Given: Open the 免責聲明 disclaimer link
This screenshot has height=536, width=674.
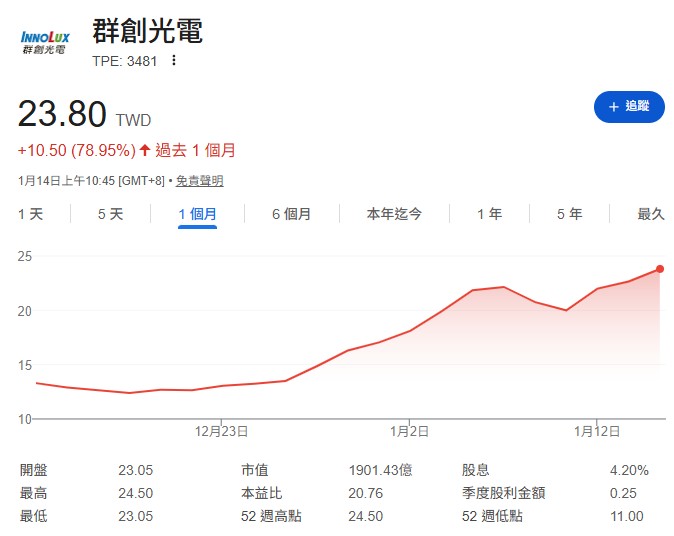Looking at the screenshot, I should coord(199,181).
